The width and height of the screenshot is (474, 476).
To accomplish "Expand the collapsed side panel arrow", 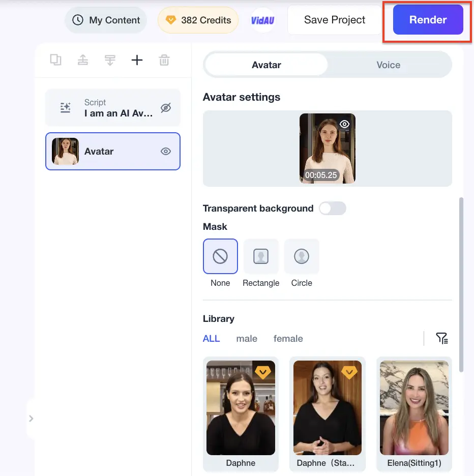I will [31, 419].
